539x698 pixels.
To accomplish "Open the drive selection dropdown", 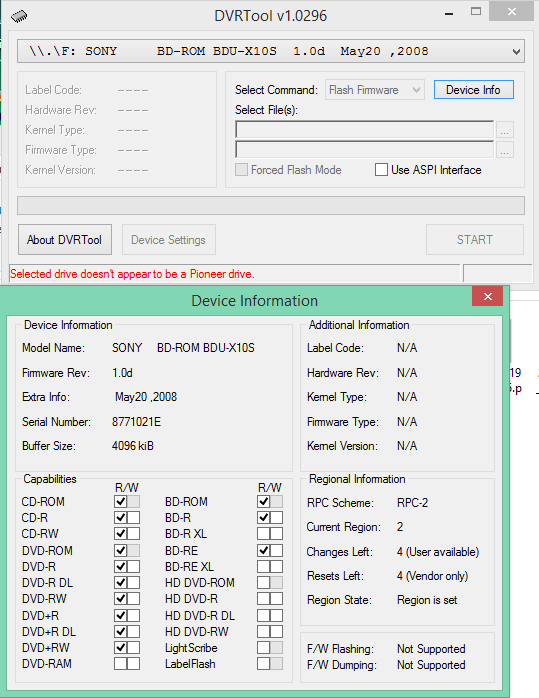I will click(x=271, y=51).
